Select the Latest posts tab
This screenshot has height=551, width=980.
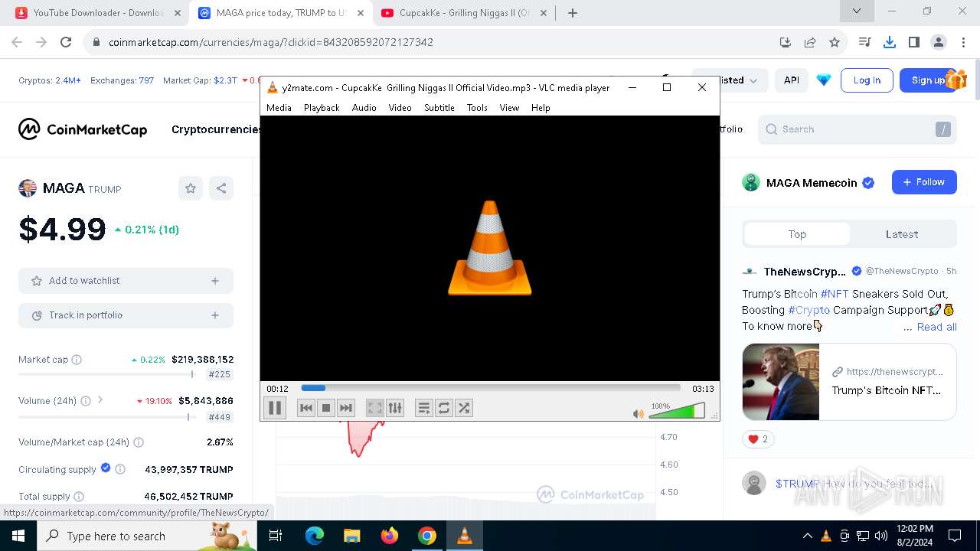pyautogui.click(x=902, y=234)
